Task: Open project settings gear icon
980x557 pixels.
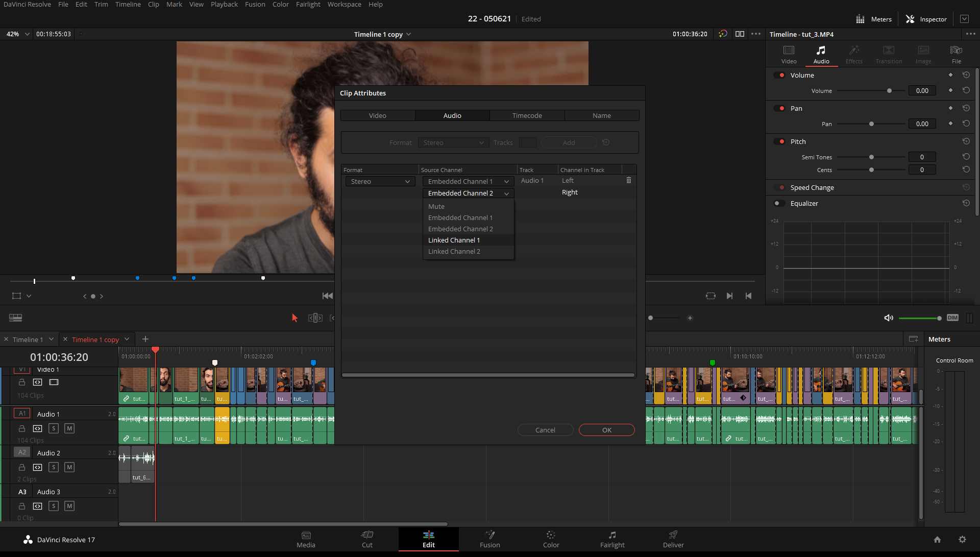Action: tap(962, 540)
